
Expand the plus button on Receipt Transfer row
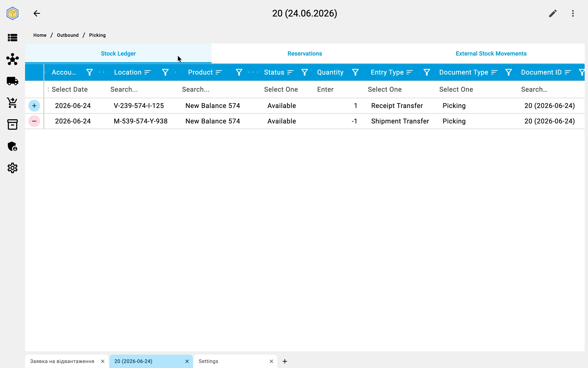(x=34, y=106)
